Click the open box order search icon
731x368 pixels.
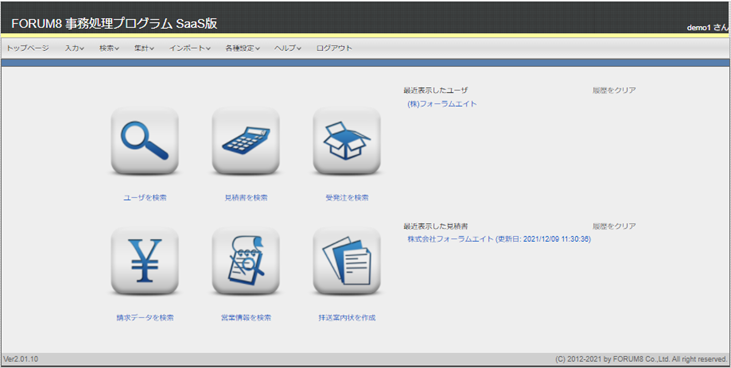347,141
